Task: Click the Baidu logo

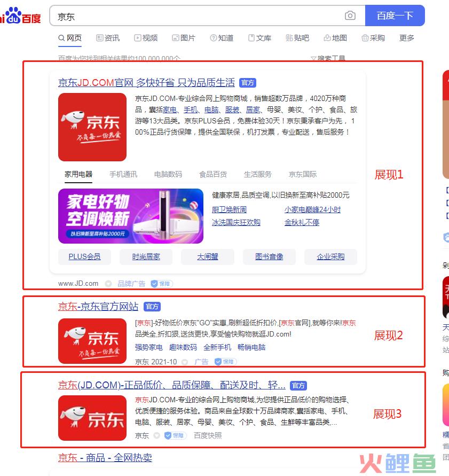Action: (20, 16)
